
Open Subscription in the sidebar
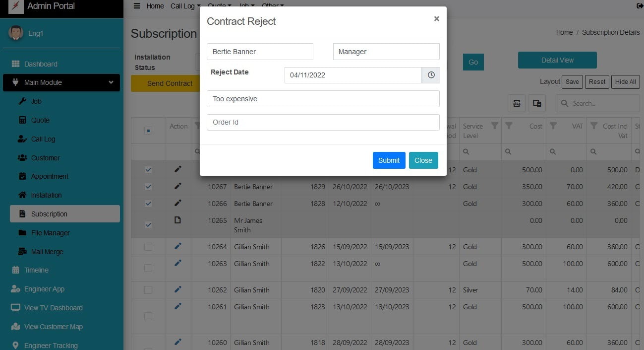[x=49, y=214]
